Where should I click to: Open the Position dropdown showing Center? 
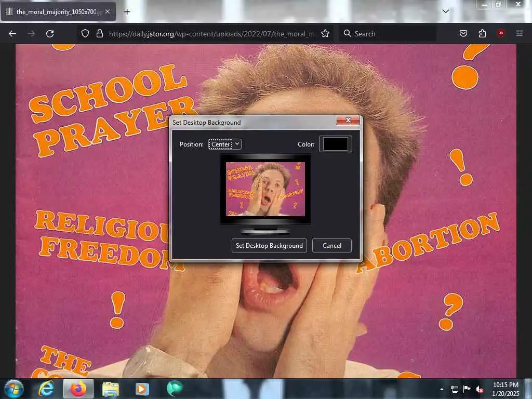click(224, 144)
